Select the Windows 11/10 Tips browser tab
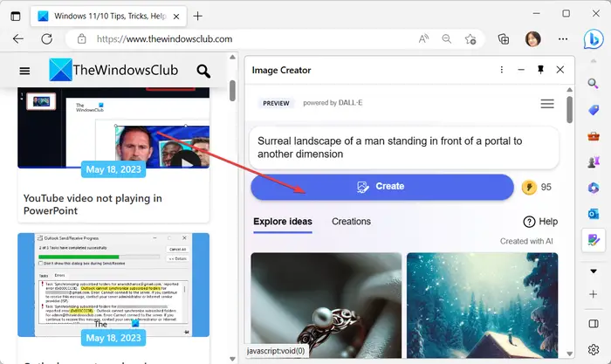Screen dimensions: 611x364 coord(108,17)
